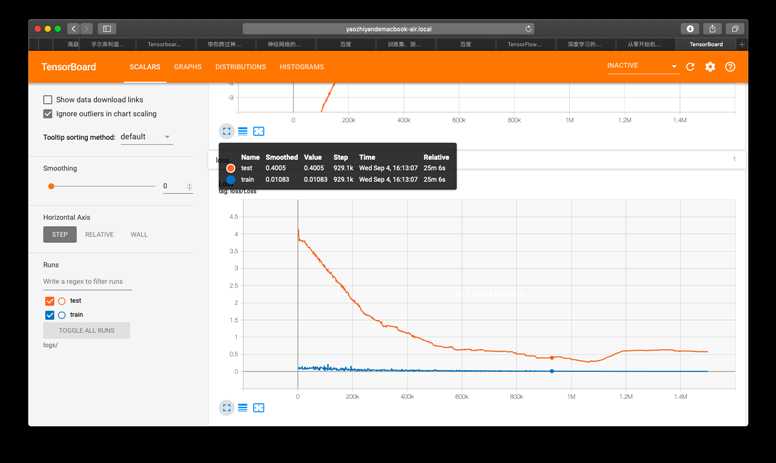Switch to SCALARS dashboard
Image resolution: width=776 pixels, height=463 pixels.
tap(145, 67)
